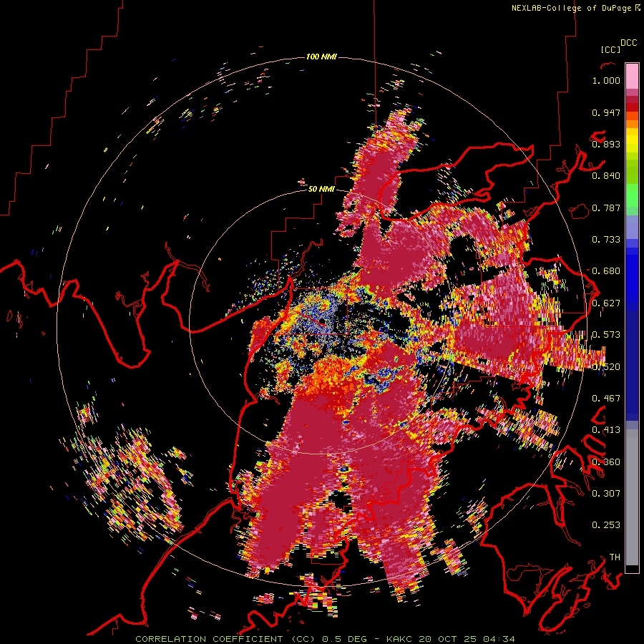Click the 1.000 color scale value
644x644 pixels.
606,80
